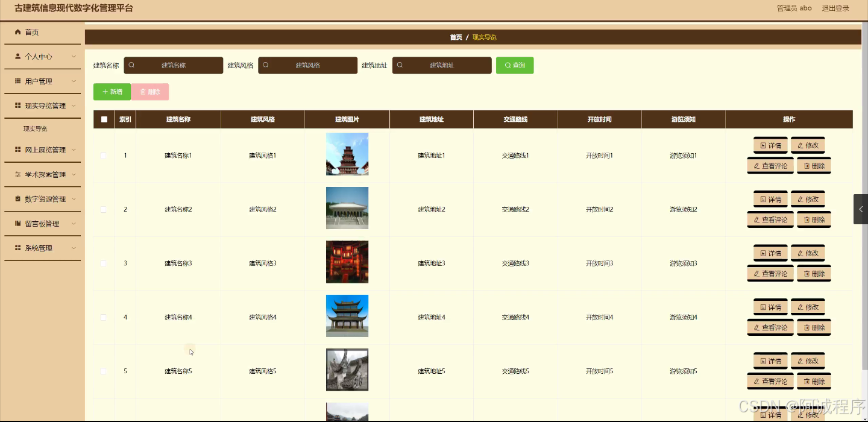The width and height of the screenshot is (868, 422).
Task: Open 个人中心 in the sidebar
Action: point(42,57)
